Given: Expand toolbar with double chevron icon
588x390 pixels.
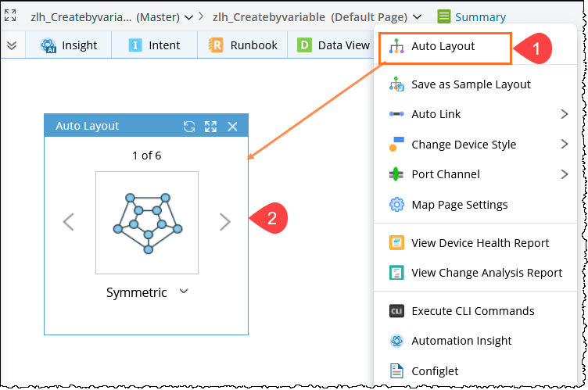Looking at the screenshot, I should [11, 45].
